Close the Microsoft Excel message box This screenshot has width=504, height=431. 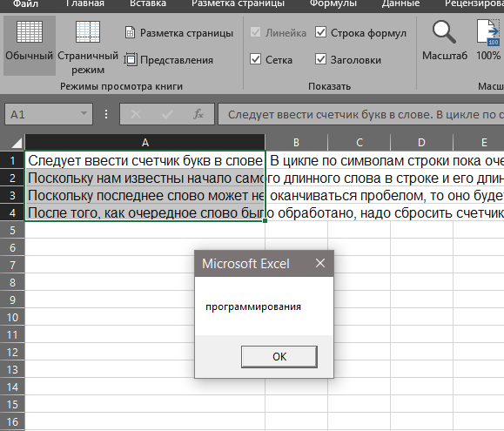(320, 263)
